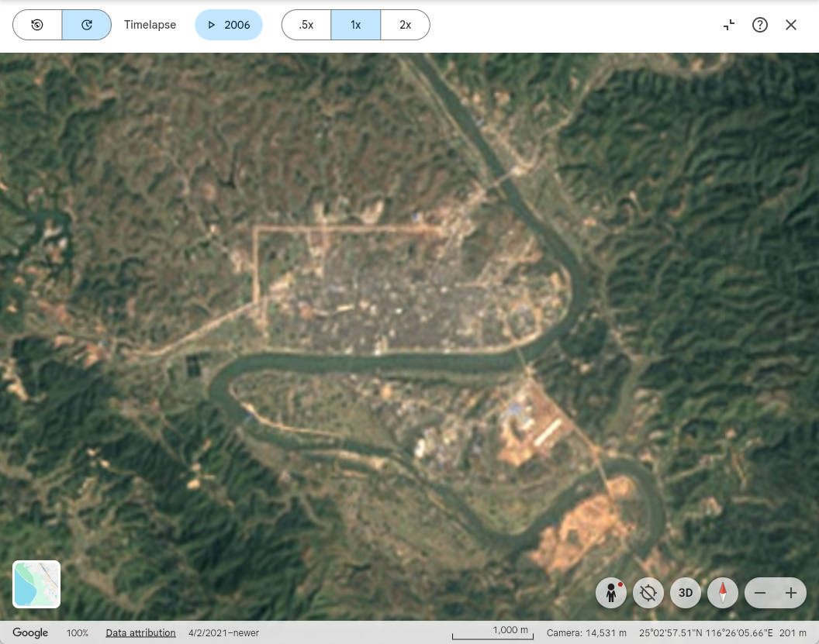Play the timelapse from 2006
This screenshot has height=644, width=819.
229,25
